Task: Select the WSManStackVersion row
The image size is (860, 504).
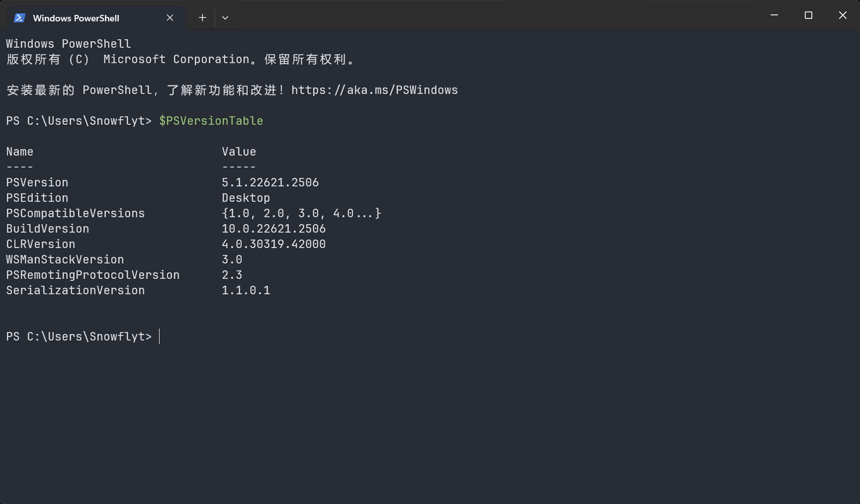Action: 64,259
